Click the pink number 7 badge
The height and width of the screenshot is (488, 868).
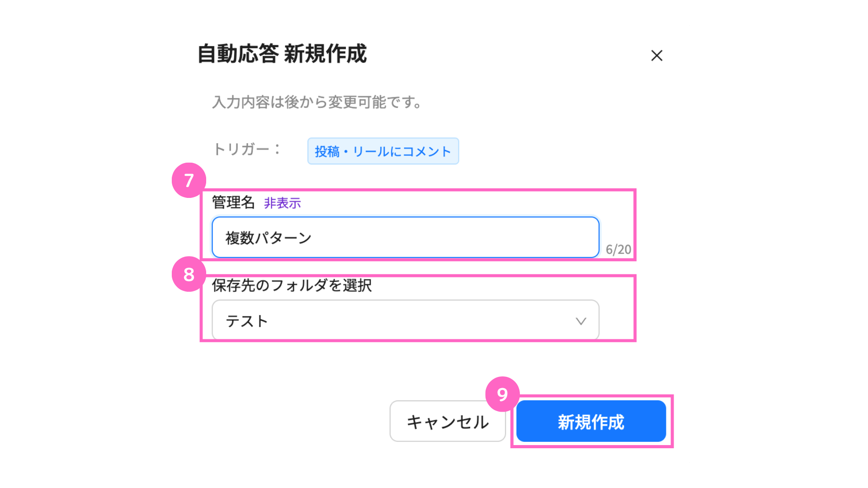tap(189, 180)
